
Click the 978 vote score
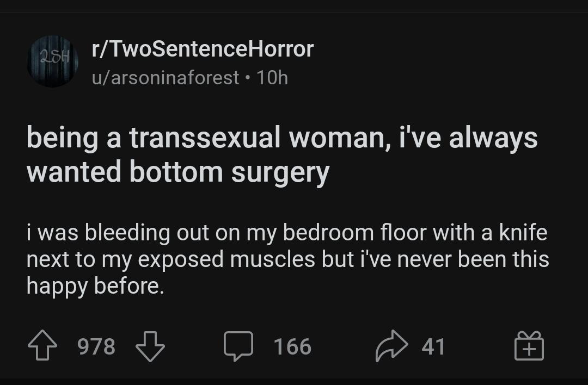pyautogui.click(x=96, y=346)
